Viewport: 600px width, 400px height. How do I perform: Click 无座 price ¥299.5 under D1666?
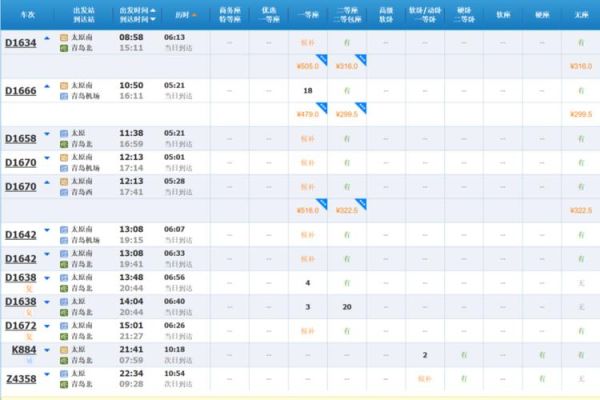(581, 114)
